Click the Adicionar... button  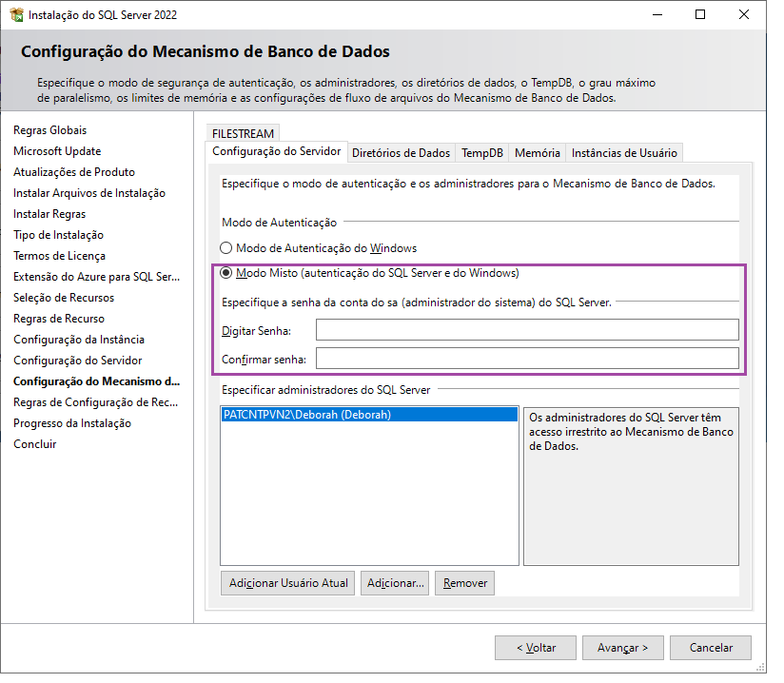coord(395,583)
